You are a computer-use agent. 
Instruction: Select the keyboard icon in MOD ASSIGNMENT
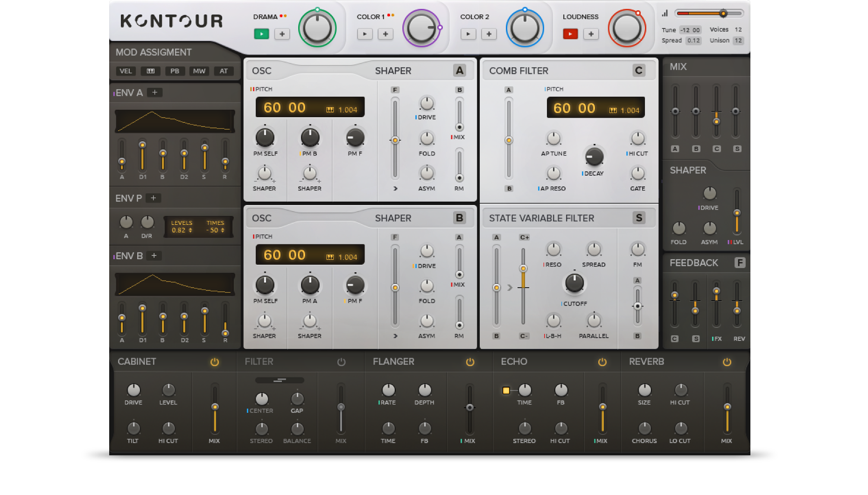coord(151,71)
